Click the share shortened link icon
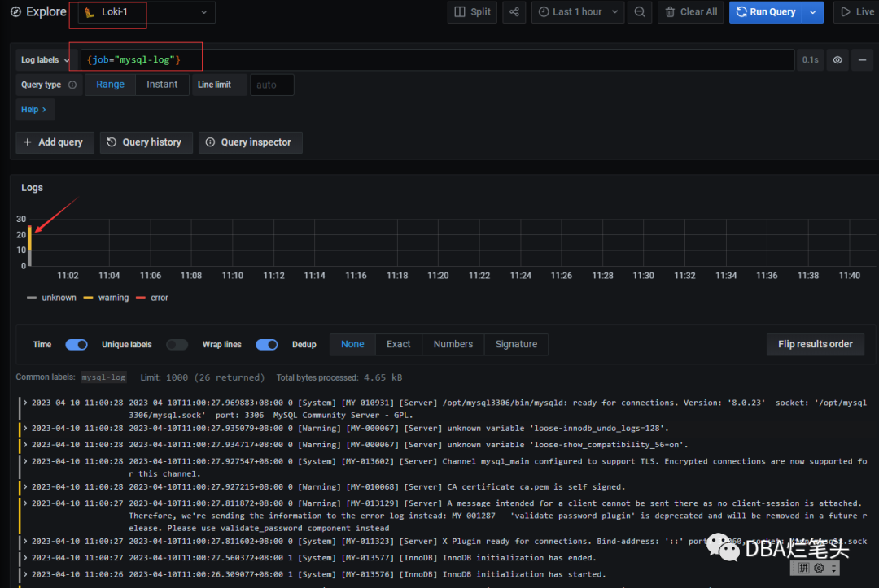Image resolution: width=879 pixels, height=588 pixels. click(x=514, y=11)
